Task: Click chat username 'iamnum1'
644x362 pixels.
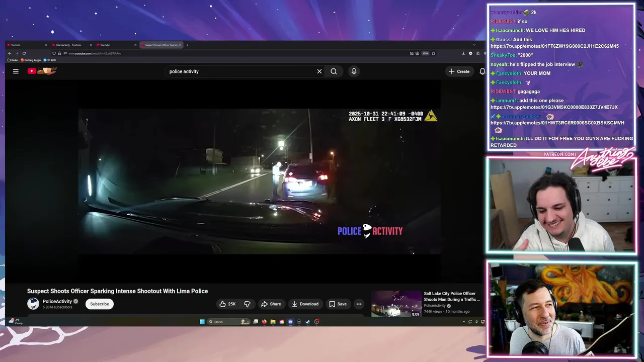Action: tap(506, 101)
